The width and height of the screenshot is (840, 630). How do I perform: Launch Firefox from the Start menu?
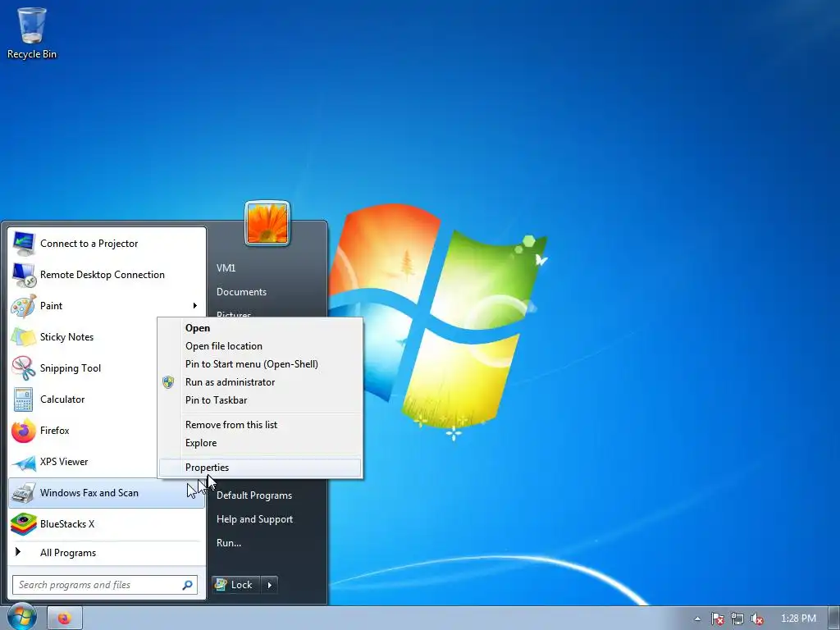pyautogui.click(x=24, y=431)
